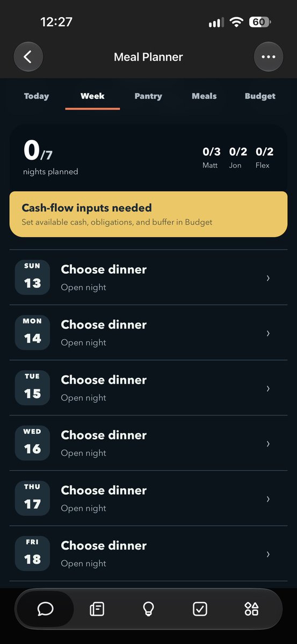Screen dimensions: 297x644
Task: Open the checkbox tasks icon in bottom bar
Action: coord(200,609)
